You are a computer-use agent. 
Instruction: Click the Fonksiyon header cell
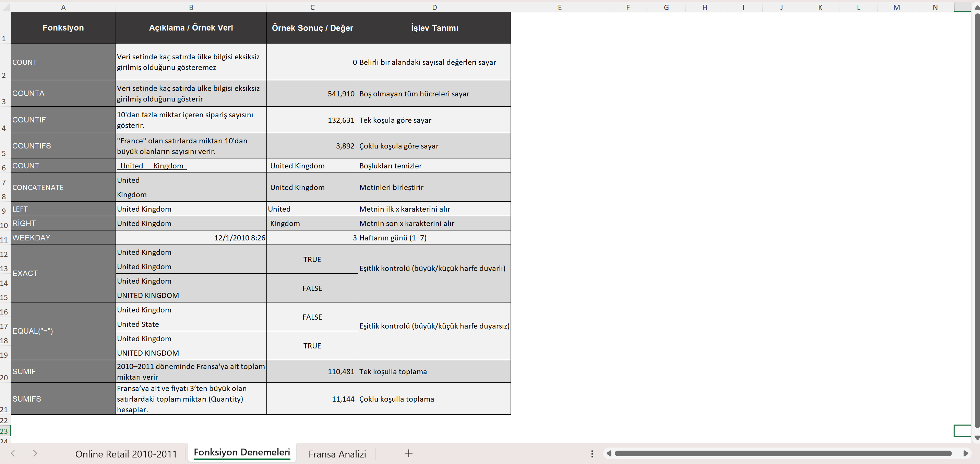[63, 28]
